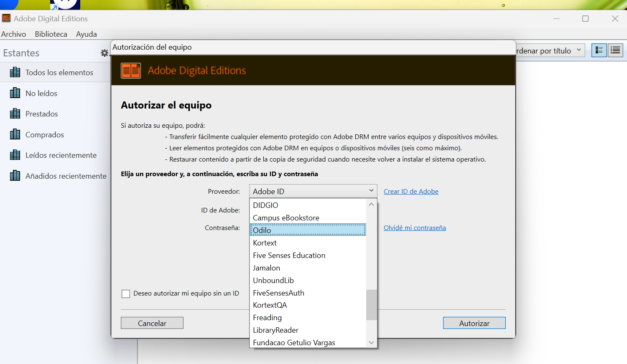Image resolution: width=627 pixels, height=364 pixels.
Task: Select Freading provider option
Action: 308,317
